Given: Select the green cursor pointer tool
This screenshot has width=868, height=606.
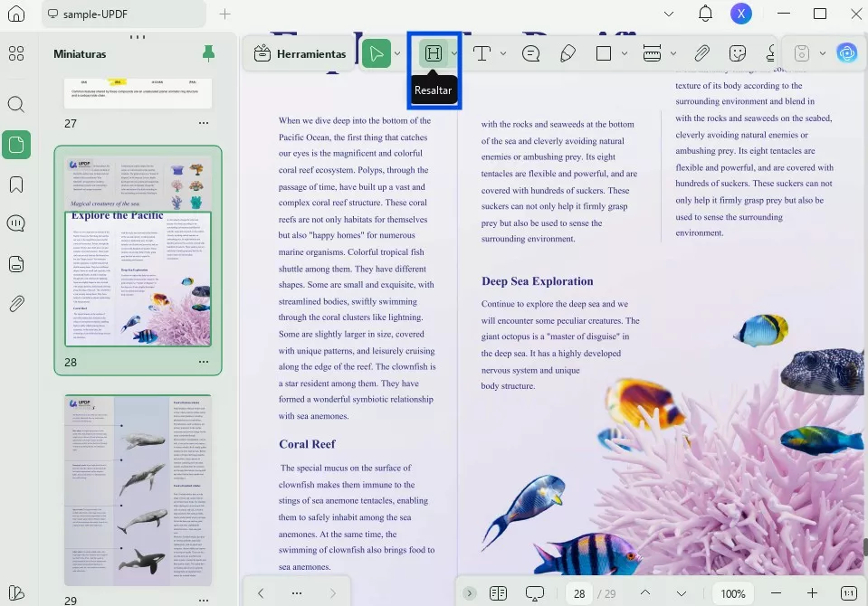Looking at the screenshot, I should (x=377, y=53).
